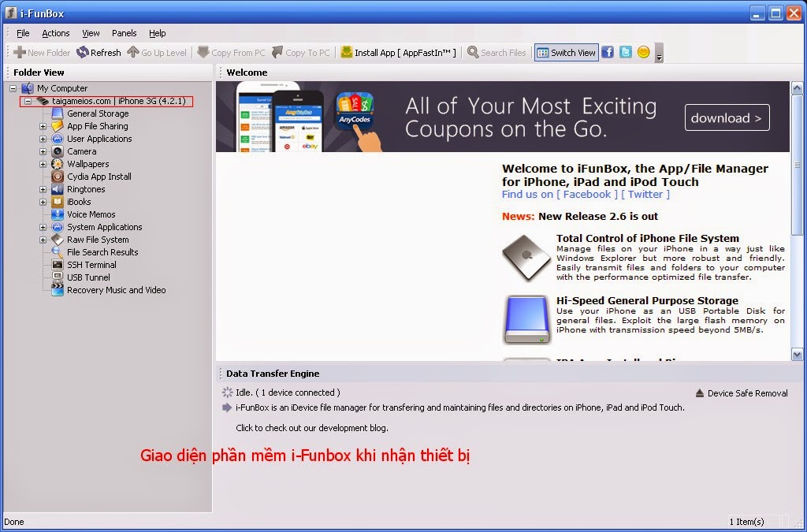Expand the iBooks tree node
The height and width of the screenshot is (532, 807).
(x=43, y=203)
